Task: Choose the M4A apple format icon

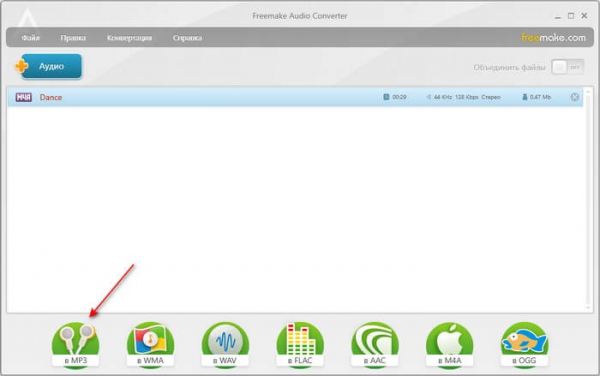Action: click(450, 345)
